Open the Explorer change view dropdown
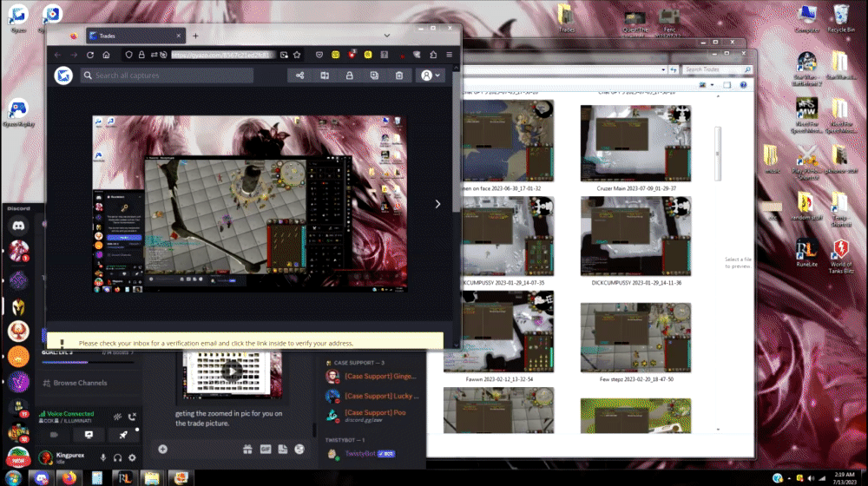Image resolution: width=868 pixels, height=486 pixels. point(712,85)
